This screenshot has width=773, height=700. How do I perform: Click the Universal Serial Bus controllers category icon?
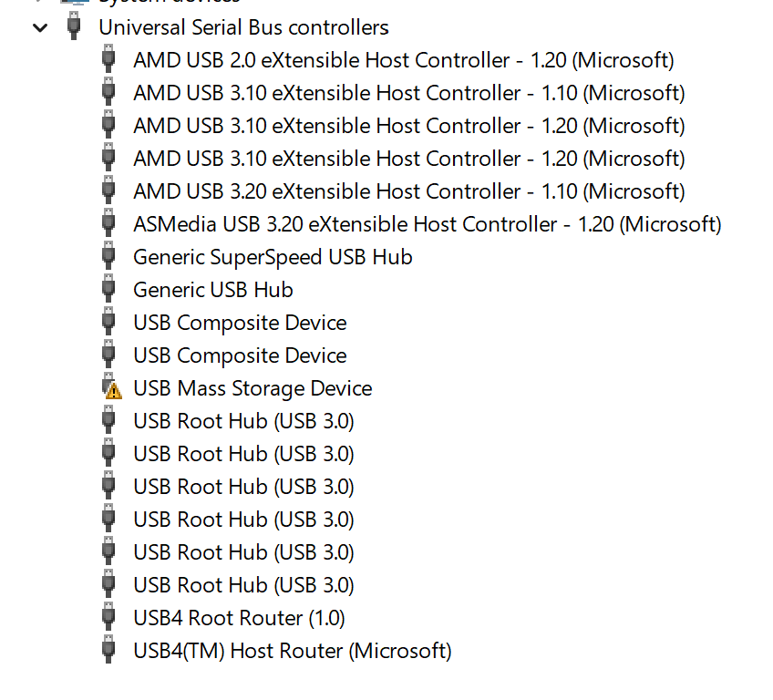point(74,27)
